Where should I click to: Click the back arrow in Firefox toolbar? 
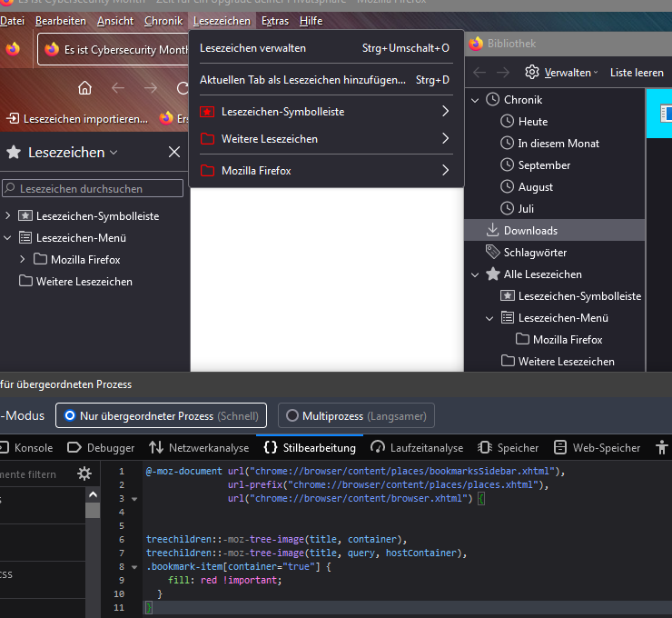[x=118, y=87]
